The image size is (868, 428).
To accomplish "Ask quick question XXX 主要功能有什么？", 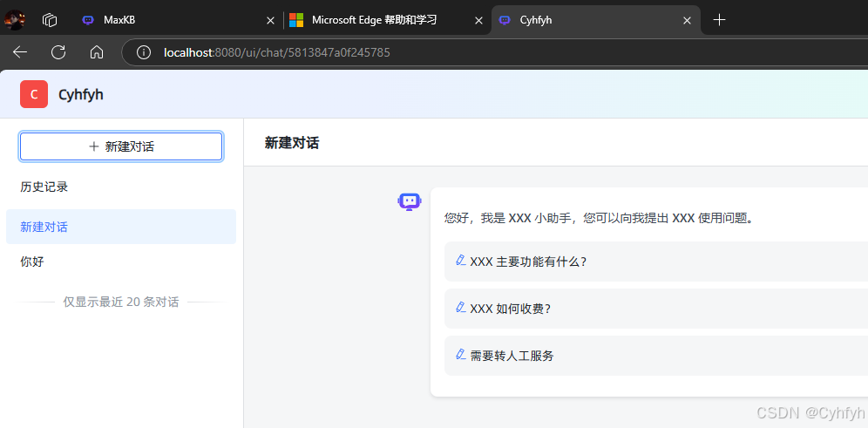I will (x=656, y=262).
